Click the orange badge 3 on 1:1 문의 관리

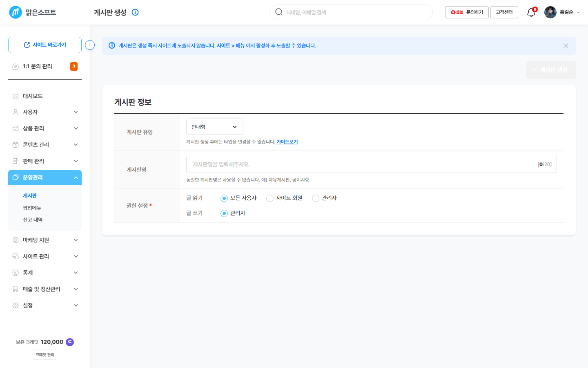pyautogui.click(x=74, y=66)
